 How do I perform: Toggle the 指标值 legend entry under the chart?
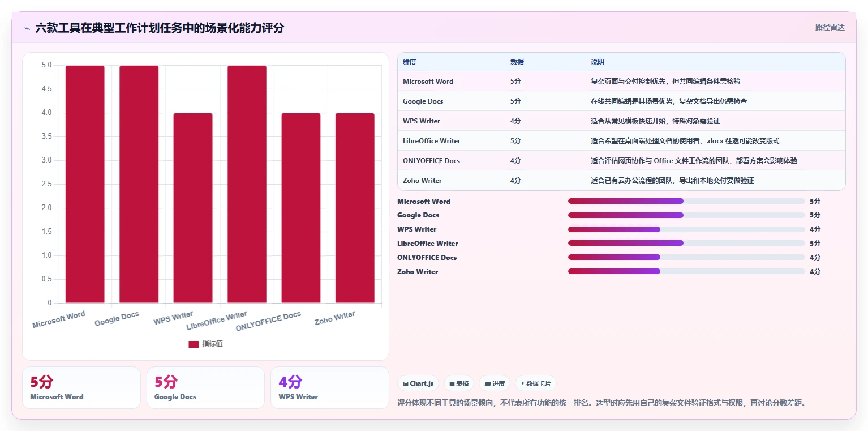click(x=205, y=344)
